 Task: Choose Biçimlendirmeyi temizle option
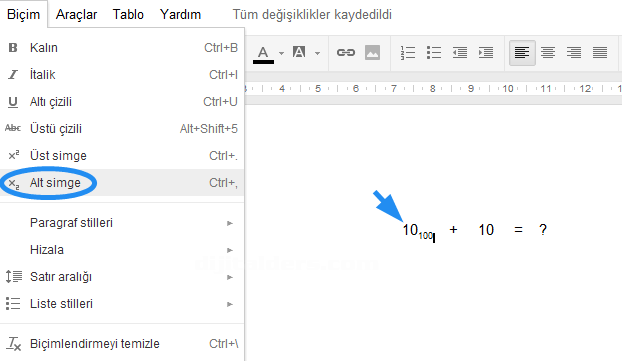pos(122,344)
